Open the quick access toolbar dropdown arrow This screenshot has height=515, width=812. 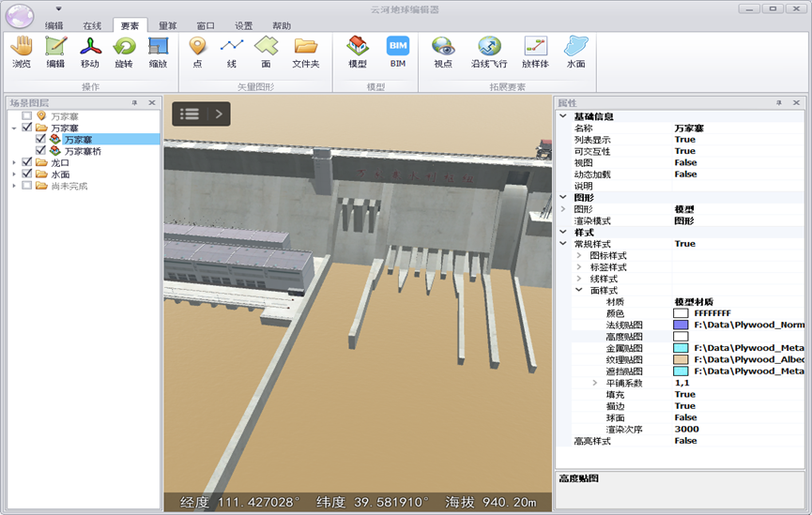coord(58,8)
